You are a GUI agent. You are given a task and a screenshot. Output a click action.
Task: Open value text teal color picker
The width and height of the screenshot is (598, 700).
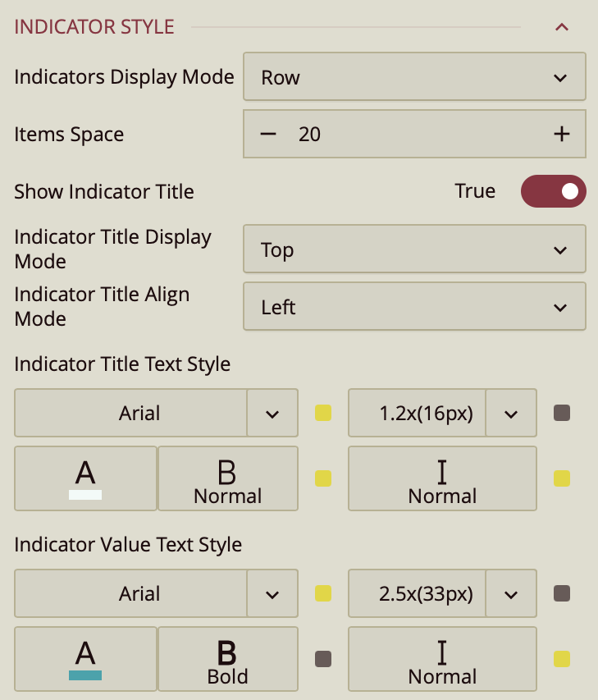pos(85,659)
